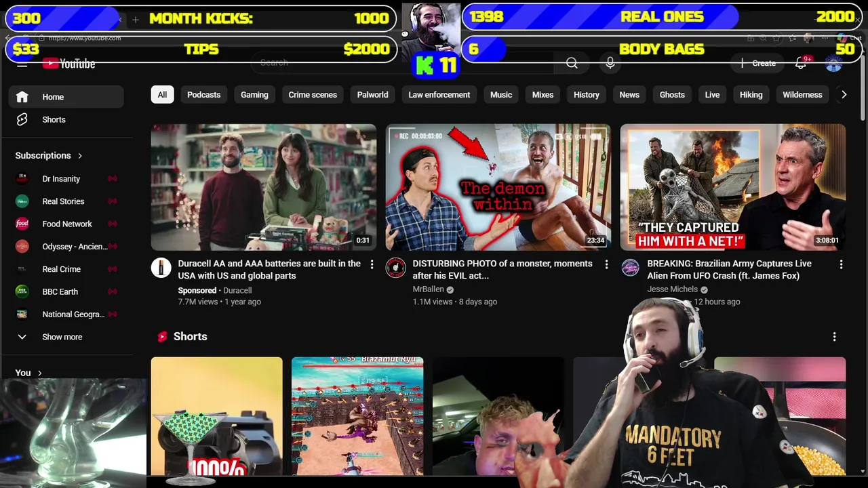The image size is (868, 488).
Task: Select the Live filter chip
Action: 712,95
